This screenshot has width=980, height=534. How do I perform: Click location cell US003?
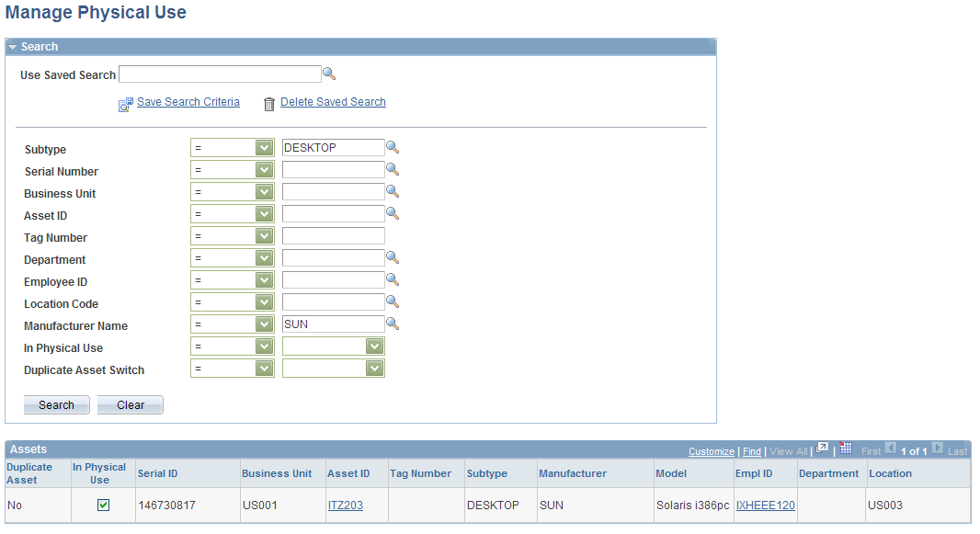coord(885,506)
